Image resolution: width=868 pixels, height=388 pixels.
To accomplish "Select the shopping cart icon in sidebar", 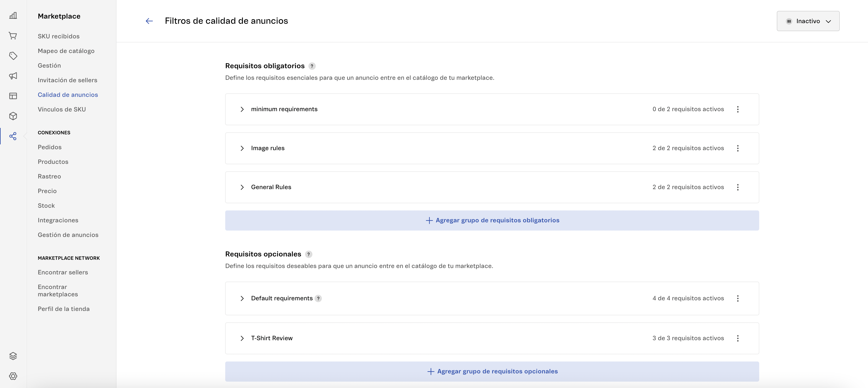I will tap(13, 36).
